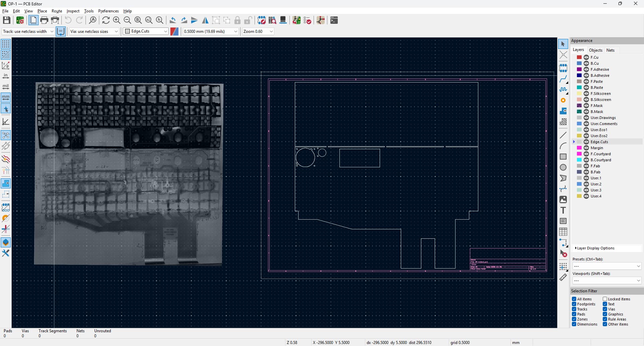Image resolution: width=644 pixels, height=346 pixels.
Task: Select the B.Silkscreen layer name
Action: pos(600,100)
